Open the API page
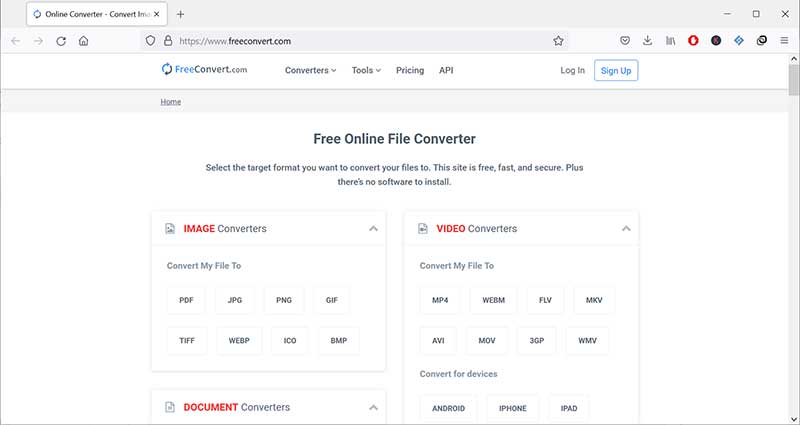800x425 pixels. point(446,70)
